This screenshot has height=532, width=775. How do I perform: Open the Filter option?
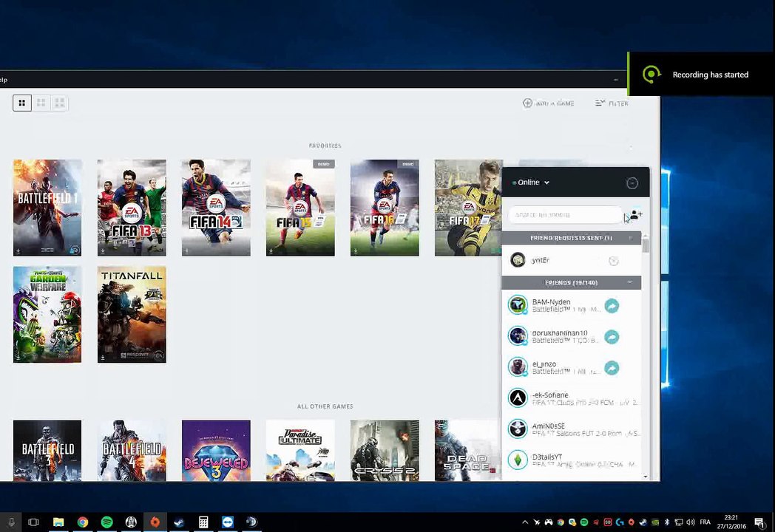[x=612, y=103]
